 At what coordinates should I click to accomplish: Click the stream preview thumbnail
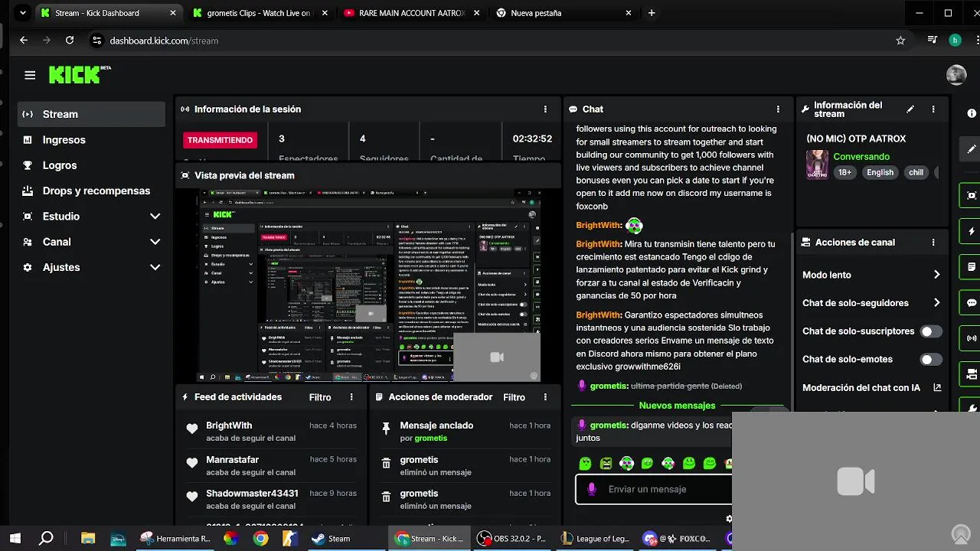370,285
